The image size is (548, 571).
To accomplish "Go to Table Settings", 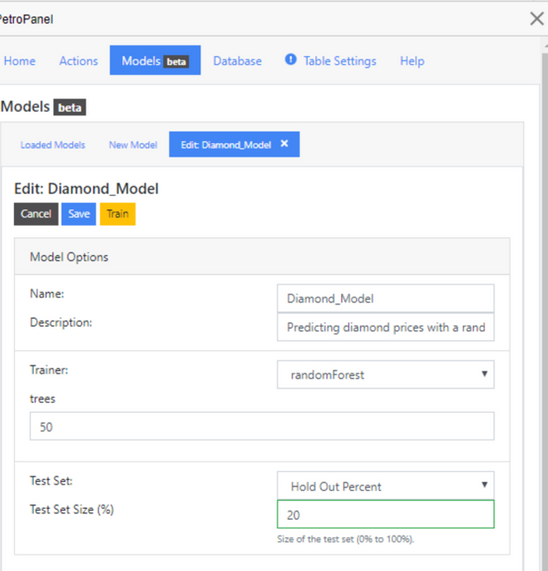I will pyautogui.click(x=340, y=61).
